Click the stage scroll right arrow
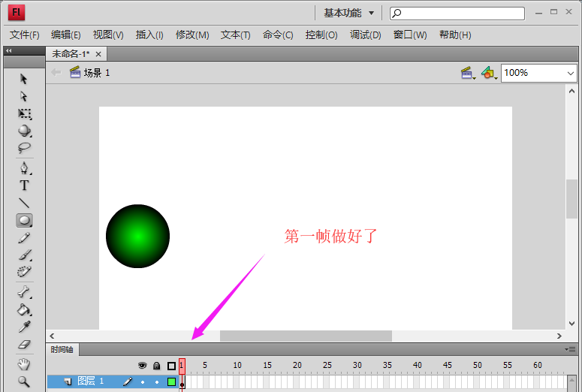The width and height of the screenshot is (582, 392). point(559,336)
